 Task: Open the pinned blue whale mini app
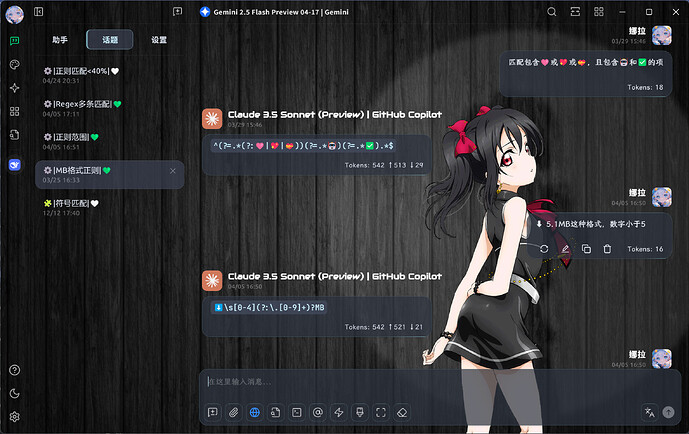point(15,165)
